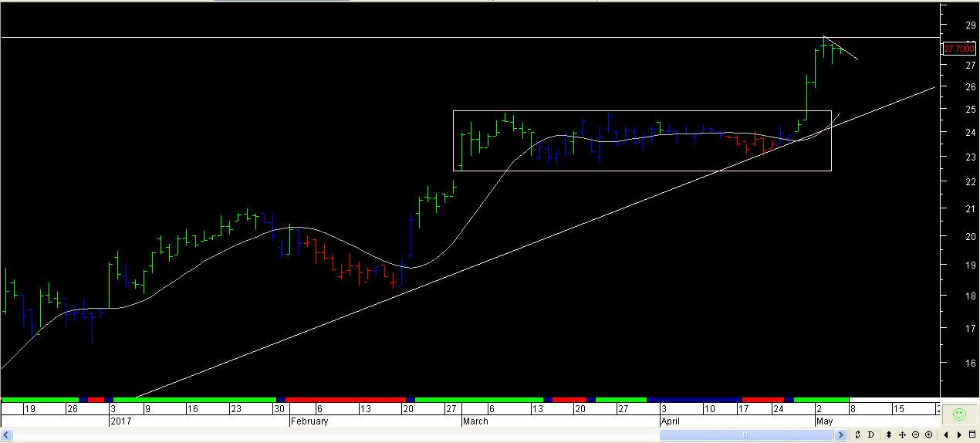Image resolution: width=980 pixels, height=443 pixels.
Task: Click the 'May' month label
Action: 824,421
